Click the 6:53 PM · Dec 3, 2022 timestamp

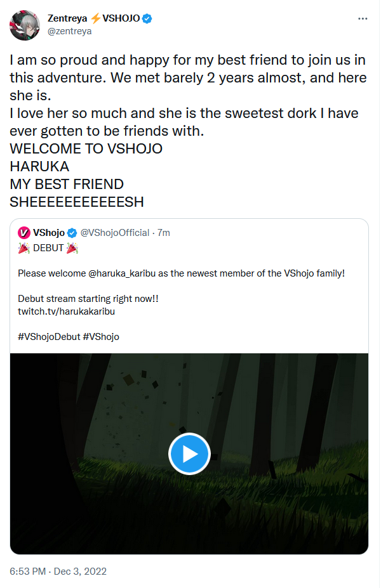tap(58, 572)
